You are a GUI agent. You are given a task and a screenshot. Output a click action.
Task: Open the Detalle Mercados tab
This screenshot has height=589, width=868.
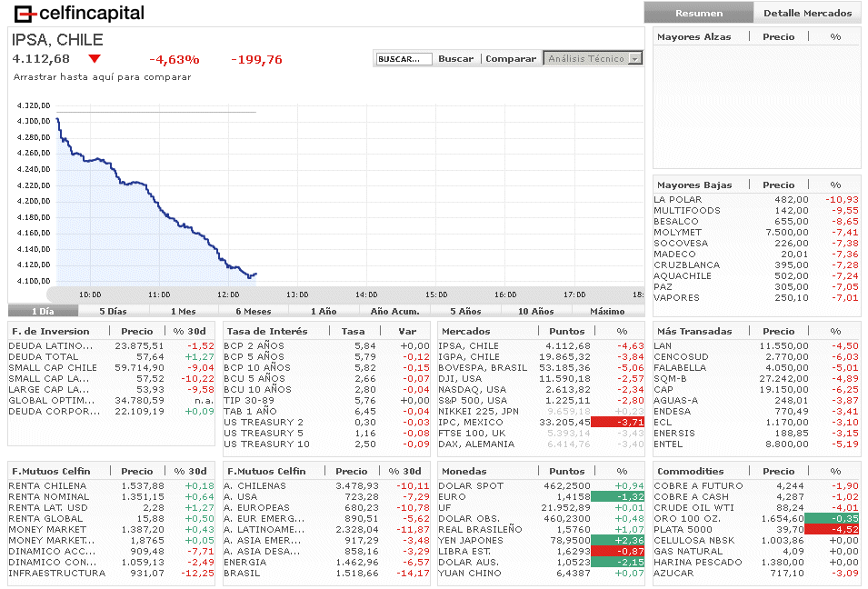click(x=807, y=13)
